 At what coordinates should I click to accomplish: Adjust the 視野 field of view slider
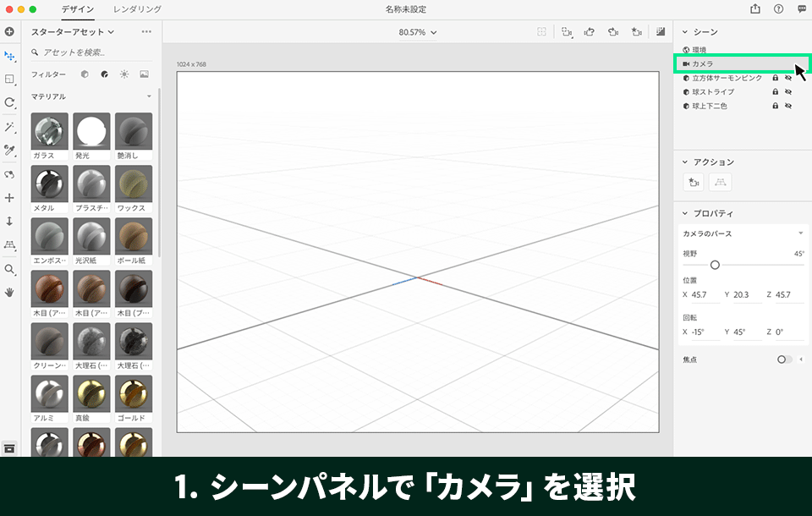(715, 264)
